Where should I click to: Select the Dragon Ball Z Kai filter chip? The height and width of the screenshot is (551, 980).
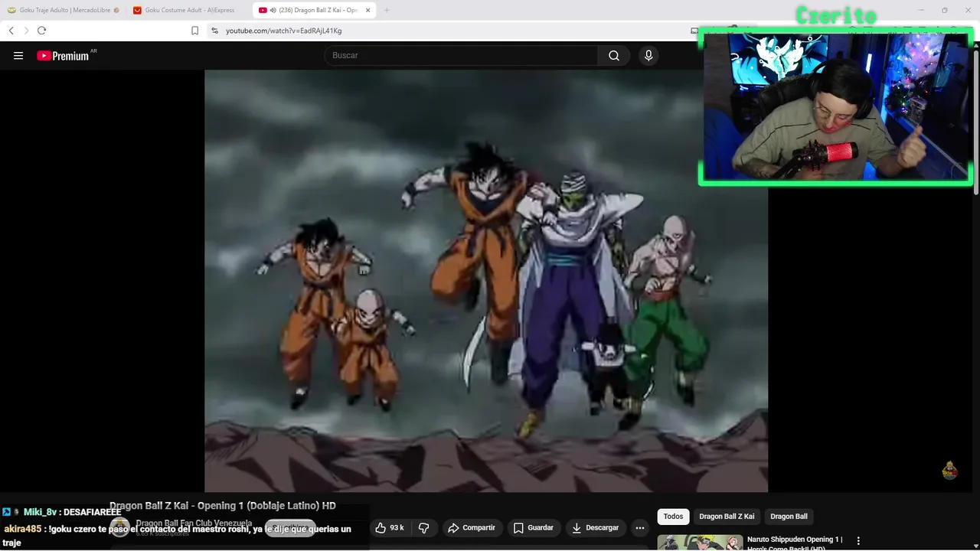(727, 517)
